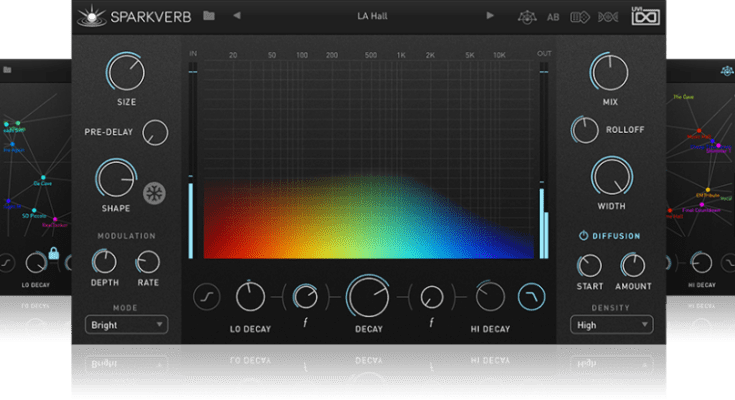This screenshot has width=735, height=400.
Task: Go to the next preset arrow
Action: coord(490,16)
